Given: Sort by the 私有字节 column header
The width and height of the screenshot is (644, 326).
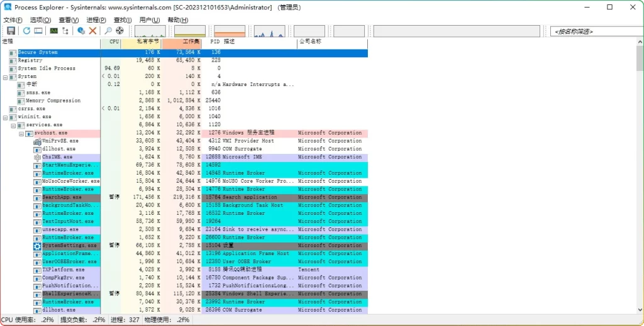Looking at the screenshot, I should [x=142, y=41].
